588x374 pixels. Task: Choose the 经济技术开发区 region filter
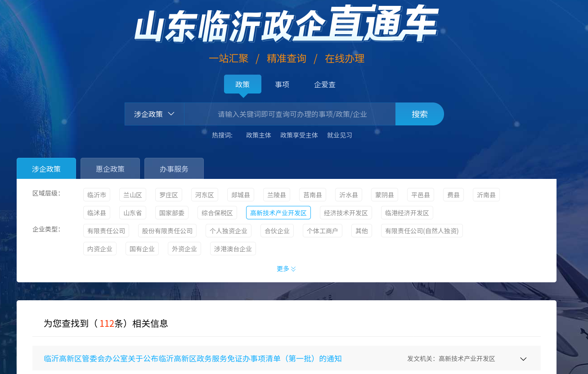coord(346,213)
